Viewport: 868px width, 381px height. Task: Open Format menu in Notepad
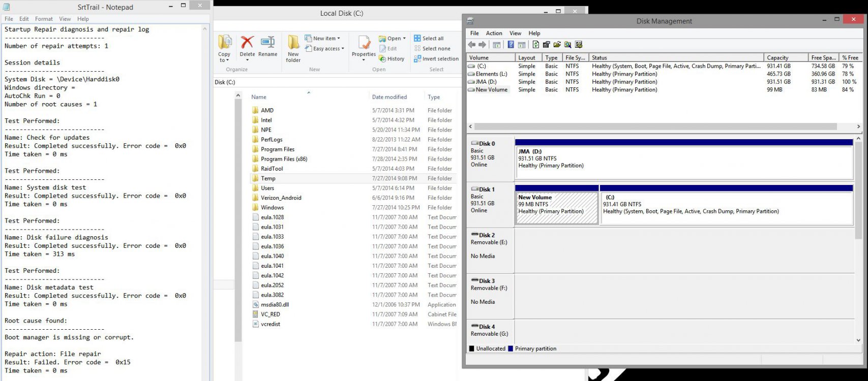tap(44, 19)
